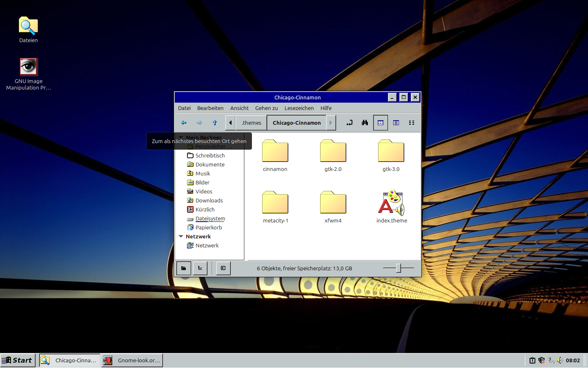This screenshot has height=368, width=588.
Task: Open the Gehen zu menu
Action: tap(267, 108)
